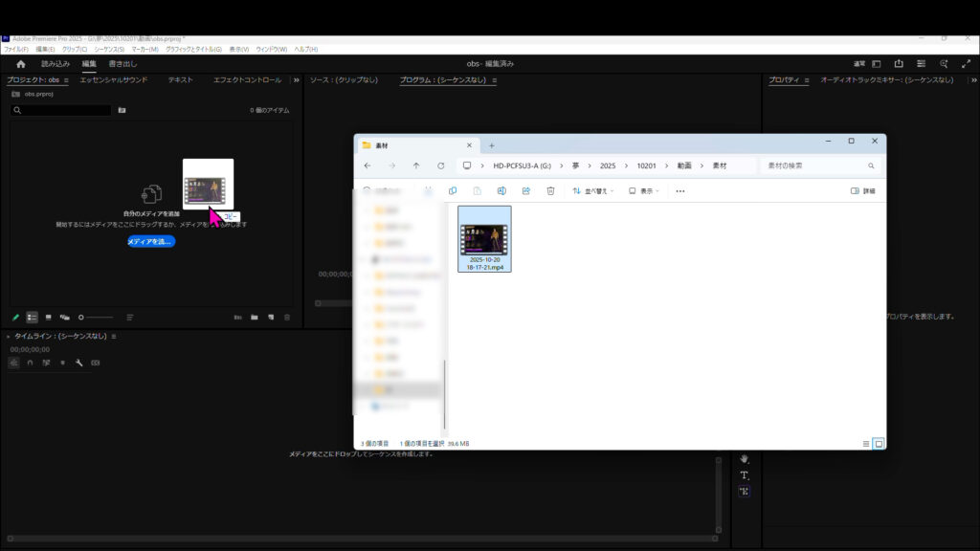Open the 並べ替え sort dropdown
The width and height of the screenshot is (980, 551).
[x=593, y=191]
